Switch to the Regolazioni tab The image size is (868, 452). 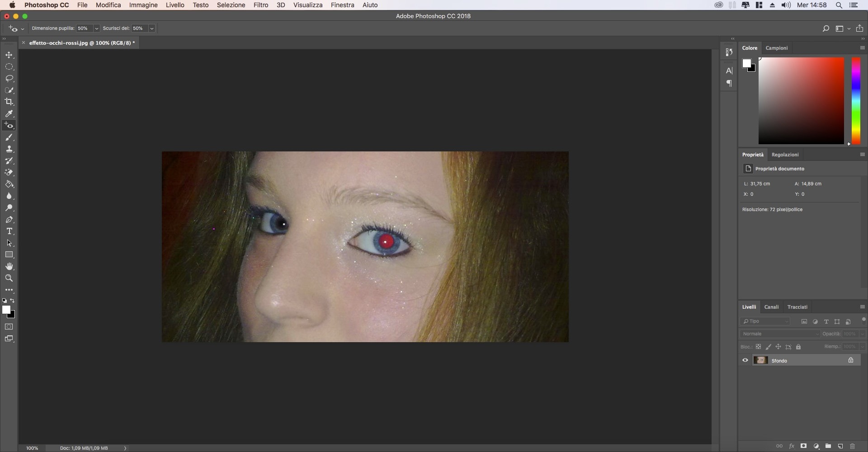click(x=785, y=155)
